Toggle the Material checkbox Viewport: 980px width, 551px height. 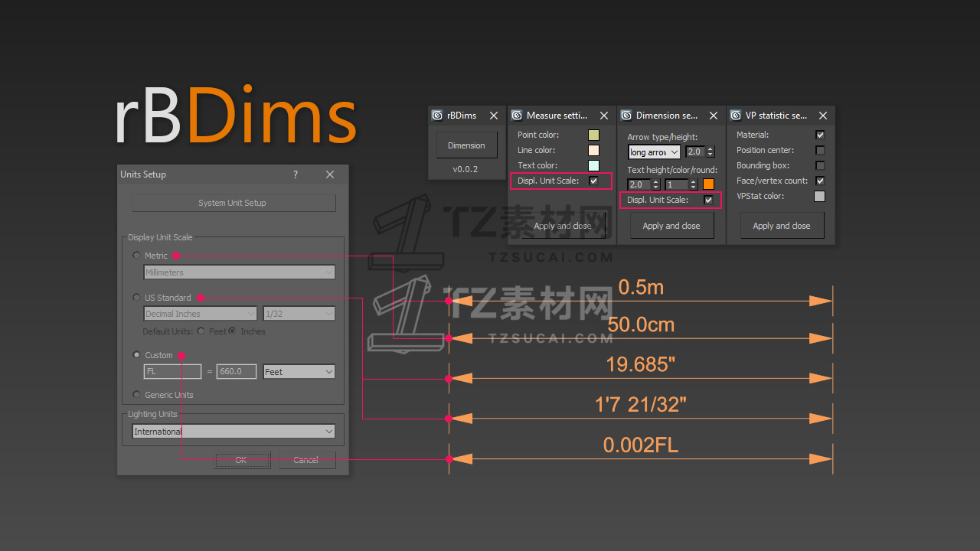[820, 135]
